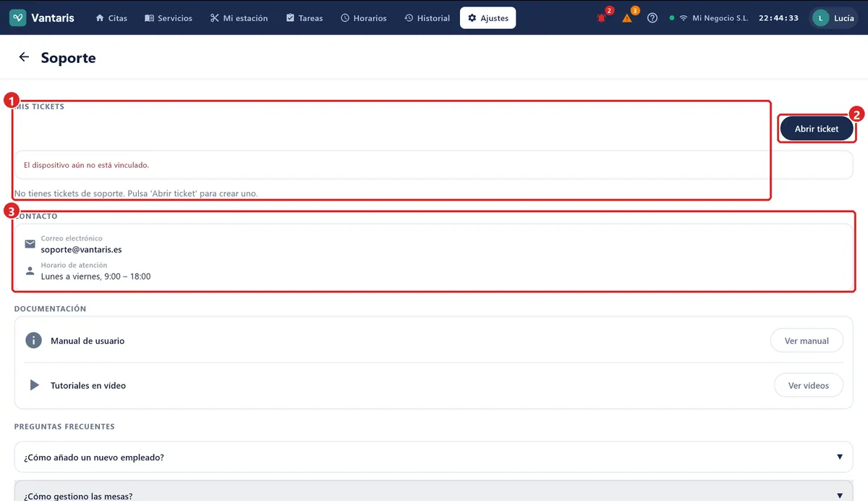The height and width of the screenshot is (501, 868).
Task: Click the help question mark icon
Action: click(652, 18)
